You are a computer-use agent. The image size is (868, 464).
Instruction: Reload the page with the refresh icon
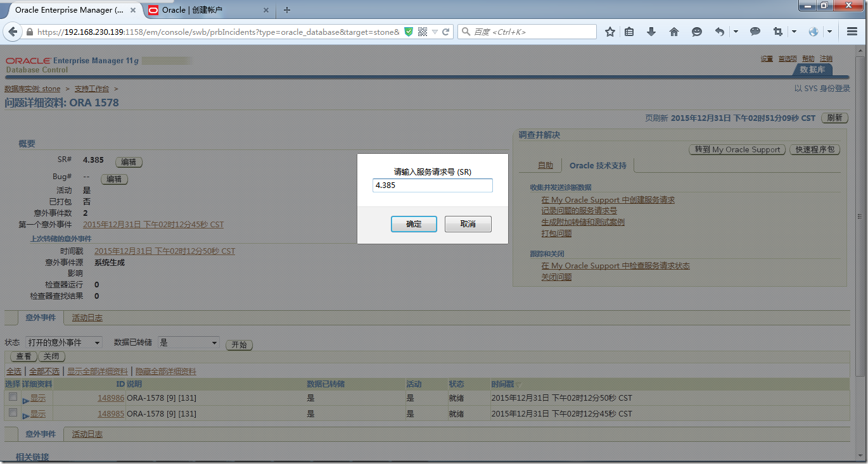(x=446, y=32)
